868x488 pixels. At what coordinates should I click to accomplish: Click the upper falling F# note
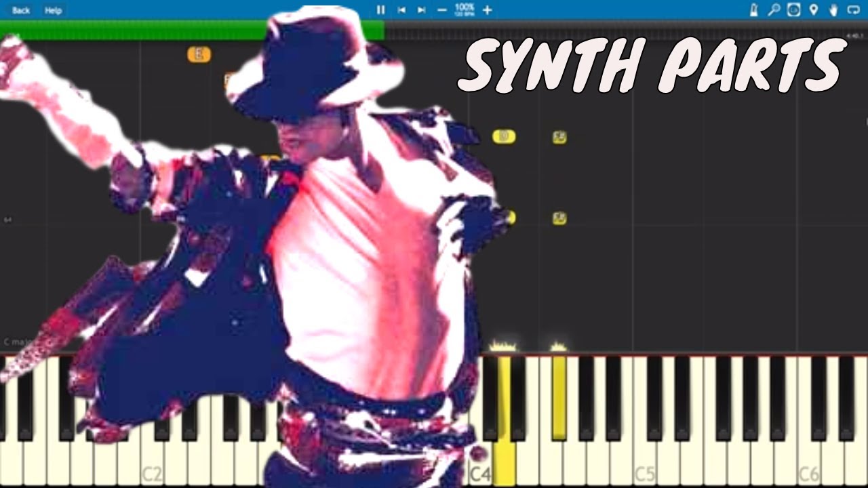pos(559,138)
